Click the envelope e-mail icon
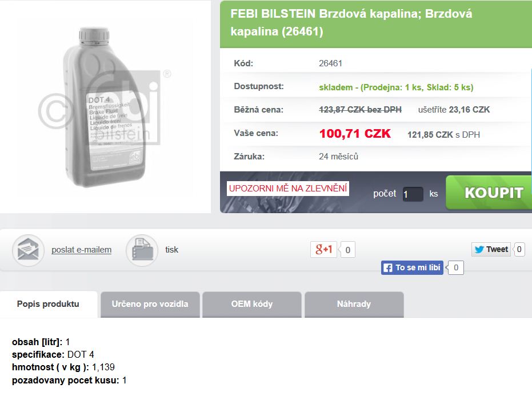 (x=28, y=250)
